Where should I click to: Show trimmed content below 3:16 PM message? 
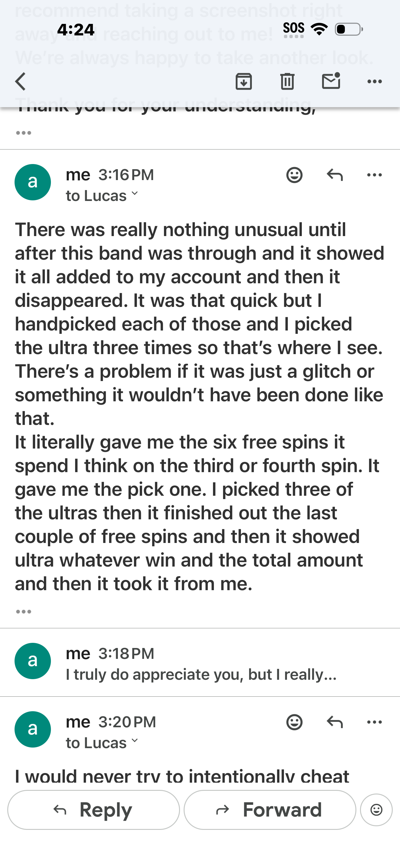tap(24, 612)
